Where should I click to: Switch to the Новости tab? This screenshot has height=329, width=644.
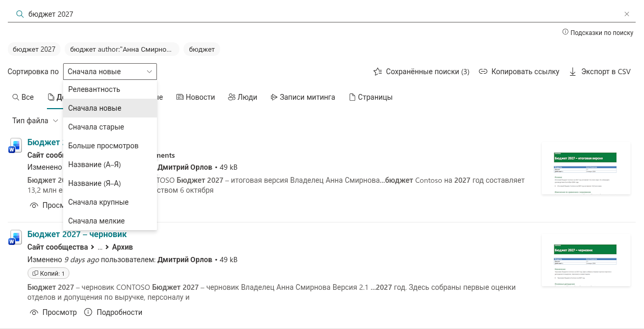coord(196,97)
